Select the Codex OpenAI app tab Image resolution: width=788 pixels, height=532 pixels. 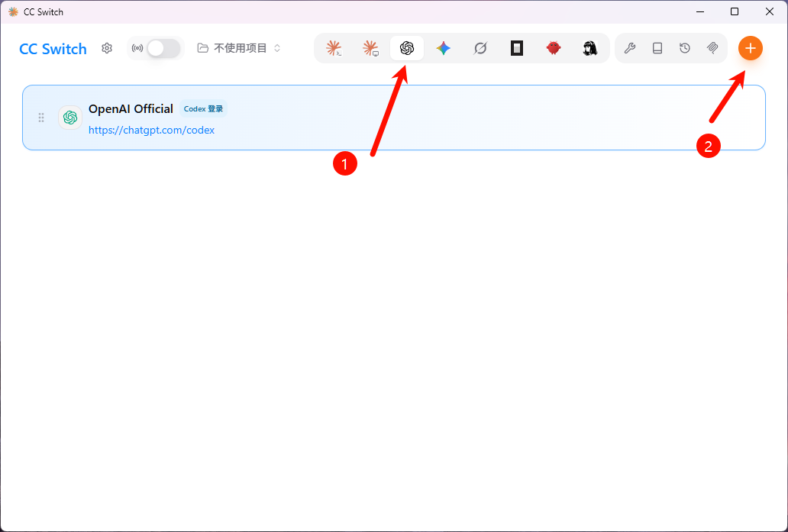pos(407,48)
